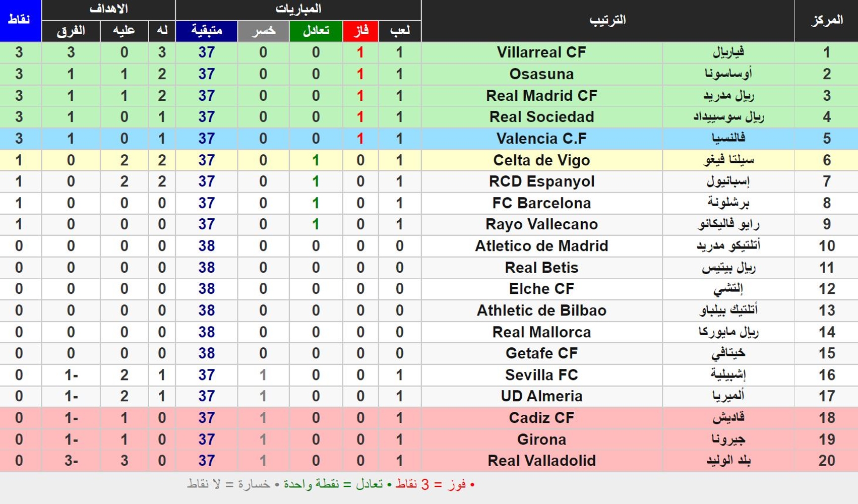Open the Valencia C.F highlighted row

pyautogui.click(x=429, y=139)
